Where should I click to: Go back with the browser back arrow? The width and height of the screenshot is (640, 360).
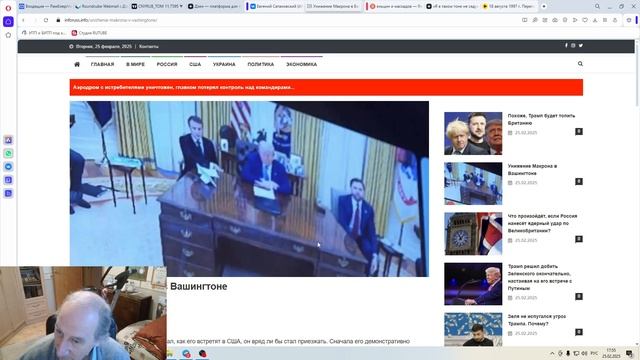coord(23,20)
